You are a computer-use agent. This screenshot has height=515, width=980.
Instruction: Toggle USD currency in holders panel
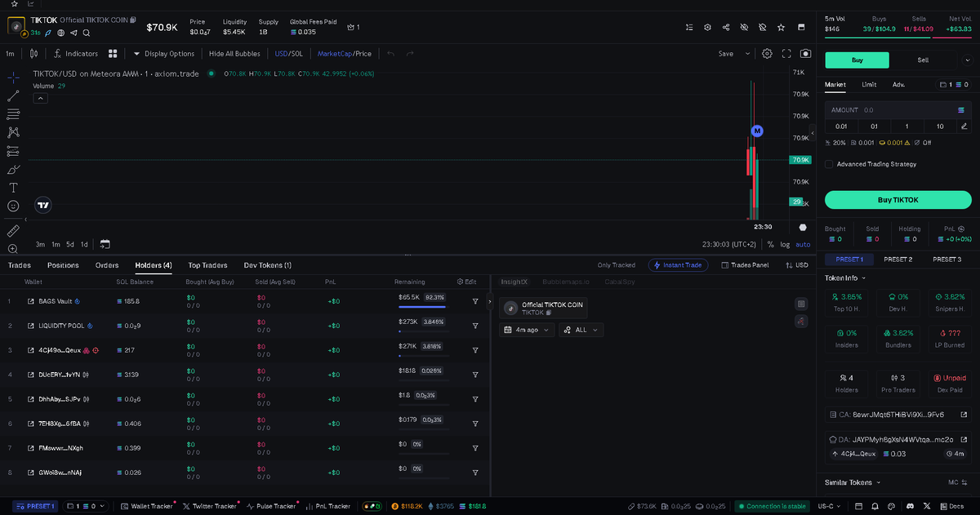tap(796, 265)
